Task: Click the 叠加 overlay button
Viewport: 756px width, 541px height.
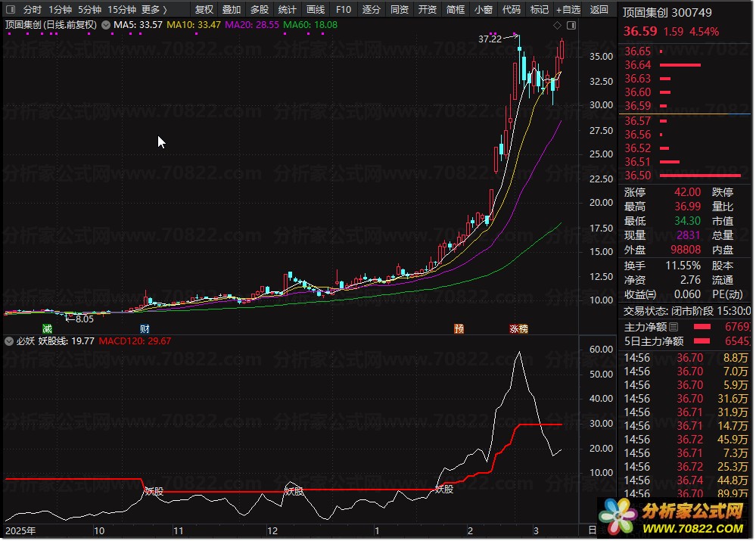Action: tap(232, 9)
